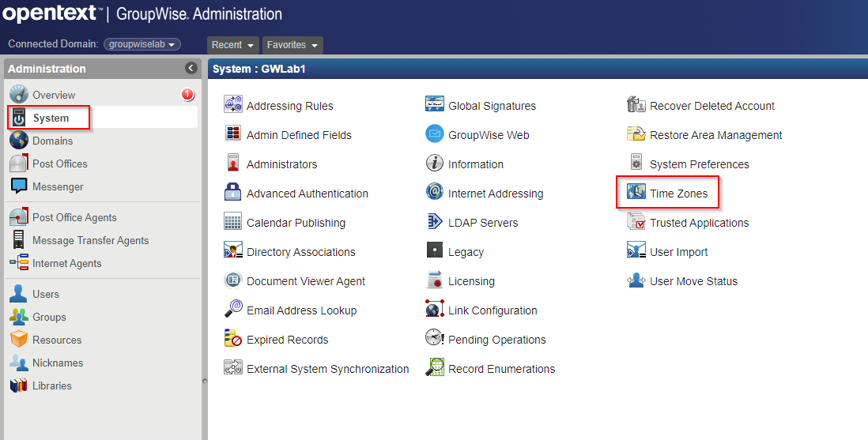The height and width of the screenshot is (440, 868).
Task: Click the Pending Operations clock icon
Action: [435, 340]
